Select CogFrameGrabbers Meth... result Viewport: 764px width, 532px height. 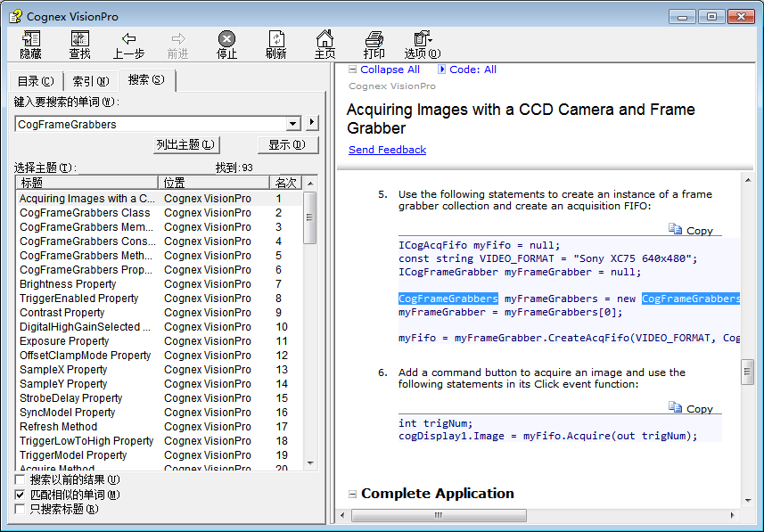coord(159,256)
